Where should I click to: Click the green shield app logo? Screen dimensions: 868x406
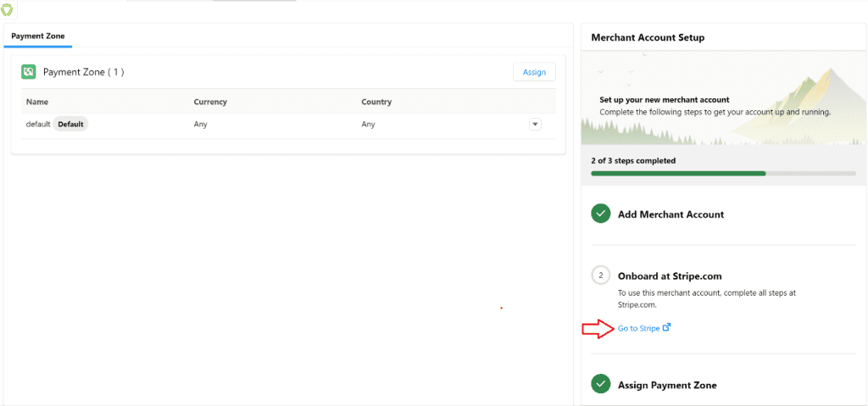click(x=8, y=10)
